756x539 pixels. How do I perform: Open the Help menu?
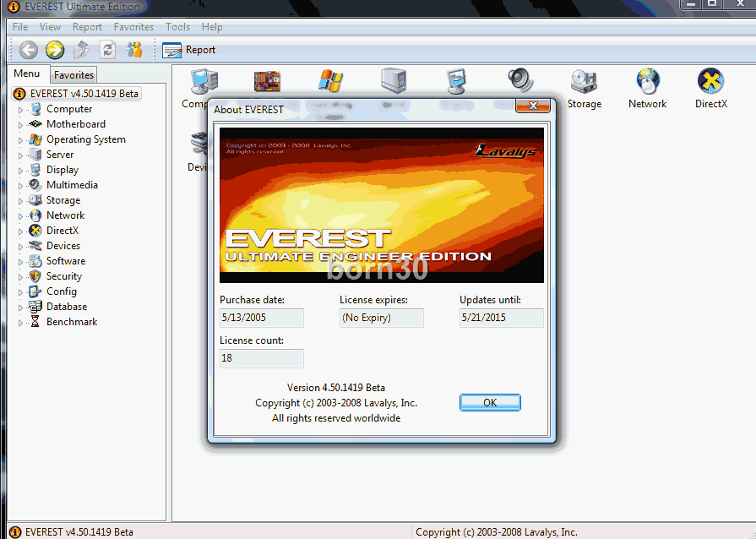212,27
